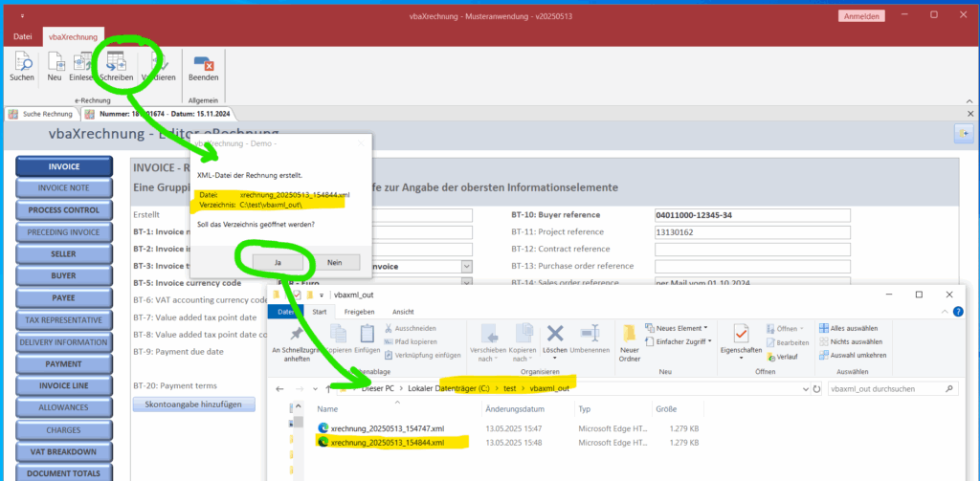Select the vbaXrechnung ribbon tab
The width and height of the screenshot is (980, 481).
click(x=74, y=37)
